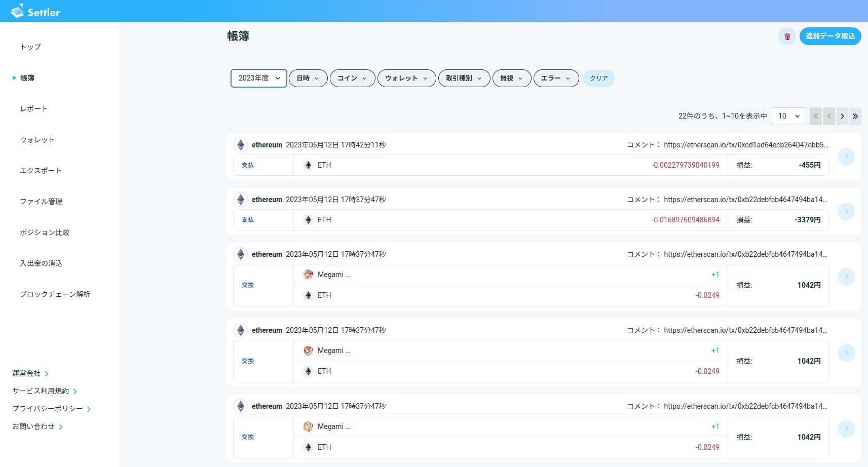This screenshot has height=467, width=868.
Task: Click 支払 label in -455円 row
Action: coord(248,165)
